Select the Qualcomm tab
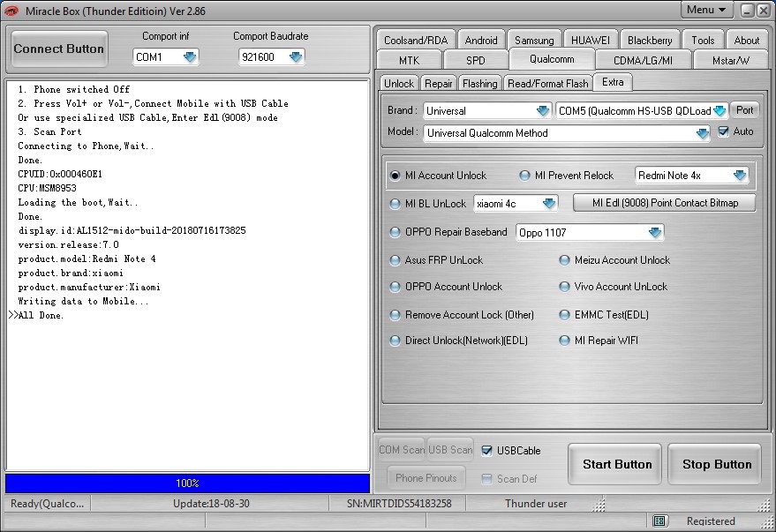776x532 pixels. (552, 59)
